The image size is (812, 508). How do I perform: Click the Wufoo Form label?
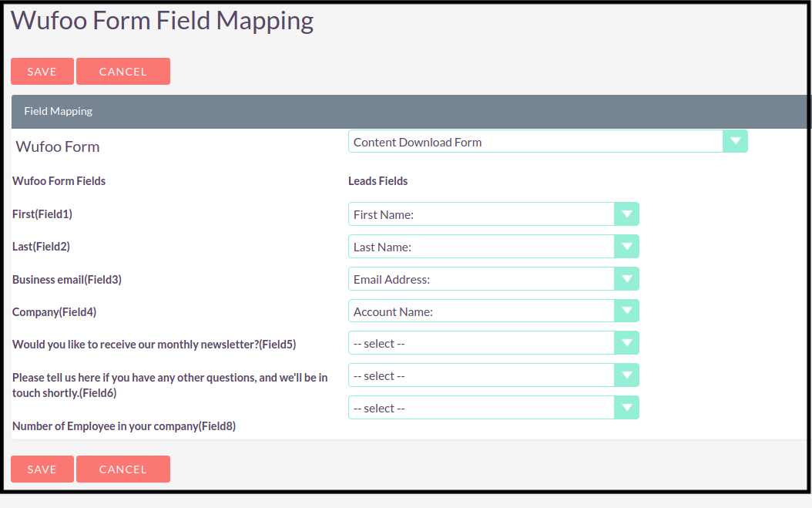click(x=58, y=146)
